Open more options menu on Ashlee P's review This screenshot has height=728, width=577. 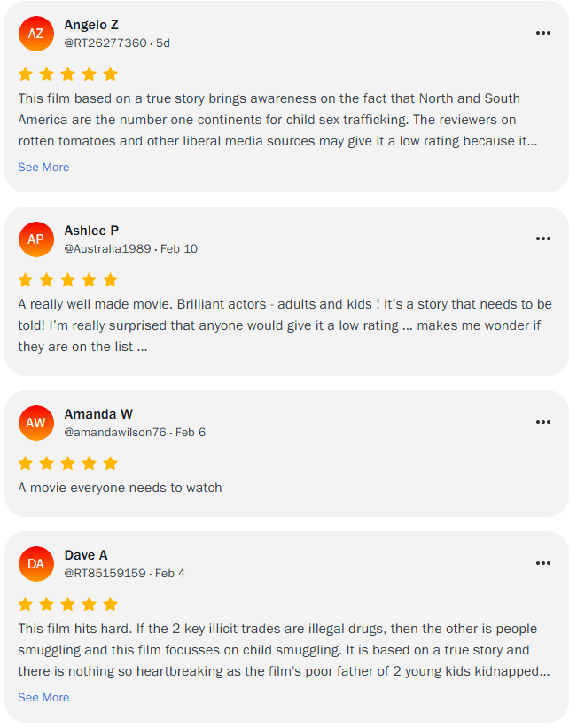click(x=543, y=239)
